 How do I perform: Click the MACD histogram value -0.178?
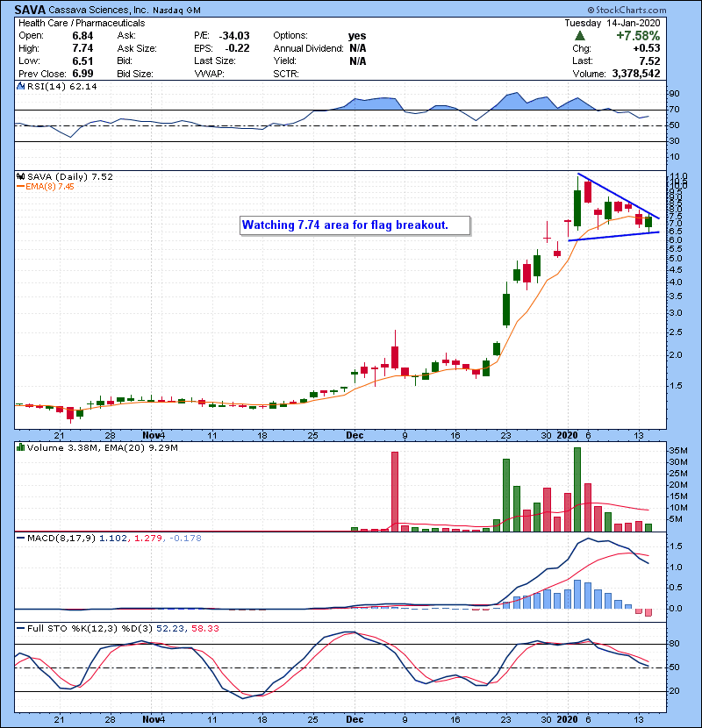tap(185, 539)
